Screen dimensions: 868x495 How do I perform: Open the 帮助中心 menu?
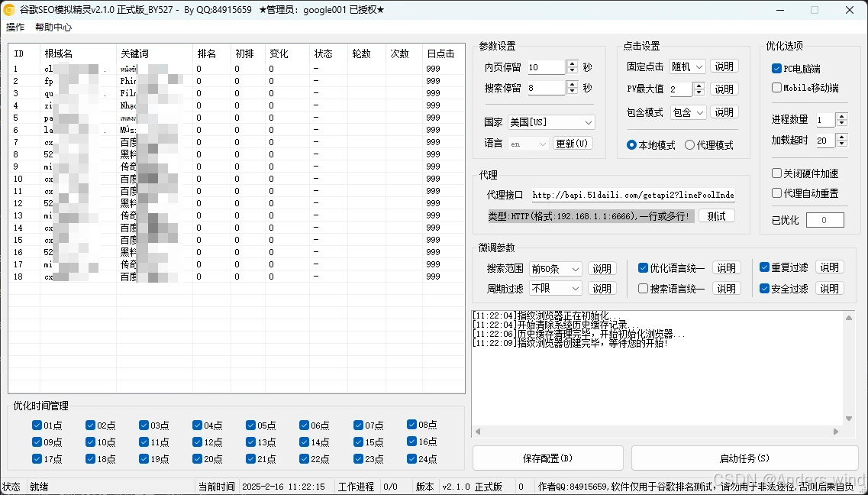tap(53, 27)
